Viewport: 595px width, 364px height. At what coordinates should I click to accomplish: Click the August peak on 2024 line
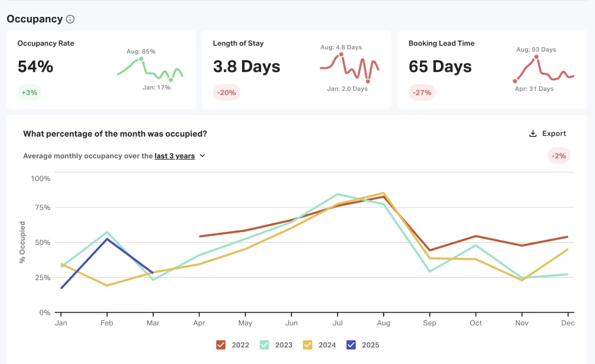point(383,193)
